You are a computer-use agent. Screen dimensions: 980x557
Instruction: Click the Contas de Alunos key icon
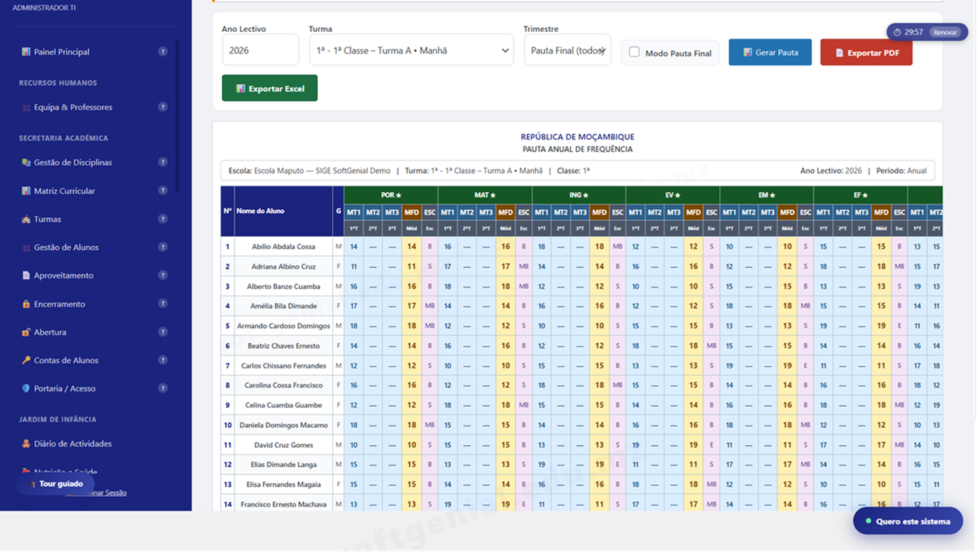click(27, 360)
